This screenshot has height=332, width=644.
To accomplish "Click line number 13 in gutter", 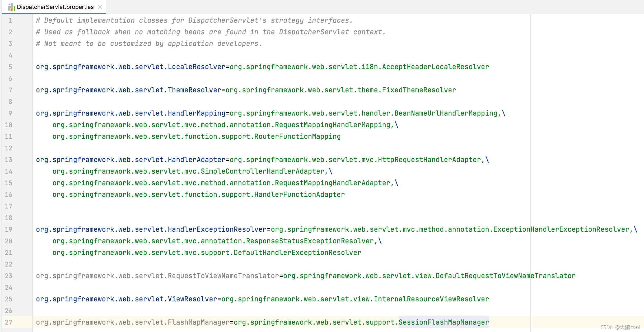I will pos(9,160).
